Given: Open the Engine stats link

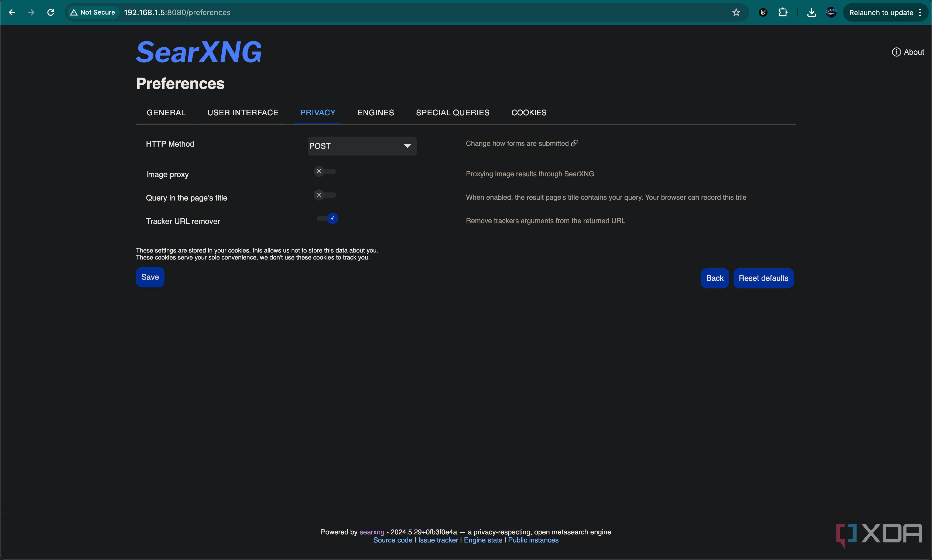Looking at the screenshot, I should coord(483,540).
